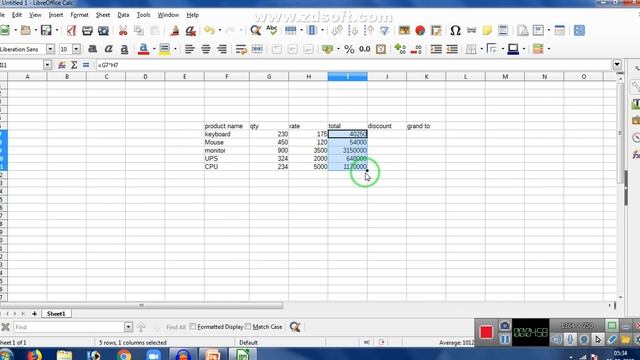Image resolution: width=640 pixels, height=360 pixels.
Task: Enable the Formatted Display checkbox
Action: click(x=193, y=327)
